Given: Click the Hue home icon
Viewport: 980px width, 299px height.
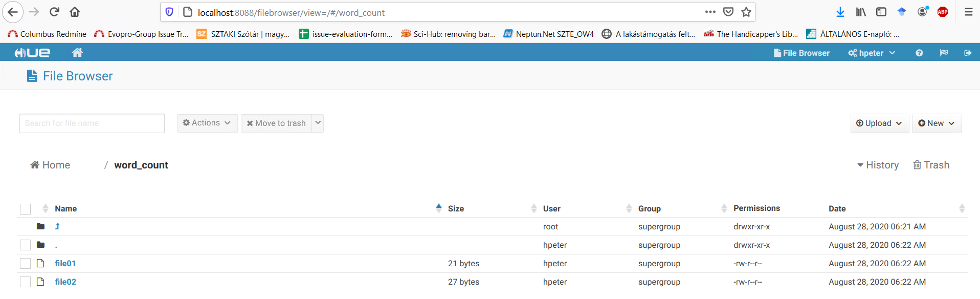Looking at the screenshot, I should 77,53.
